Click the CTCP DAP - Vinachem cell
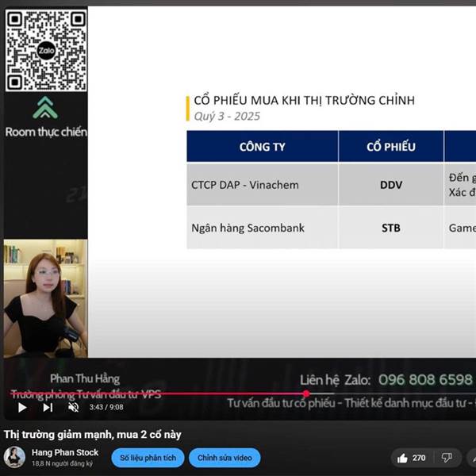Image resolution: width=476 pixels, height=476 pixels. click(x=263, y=184)
